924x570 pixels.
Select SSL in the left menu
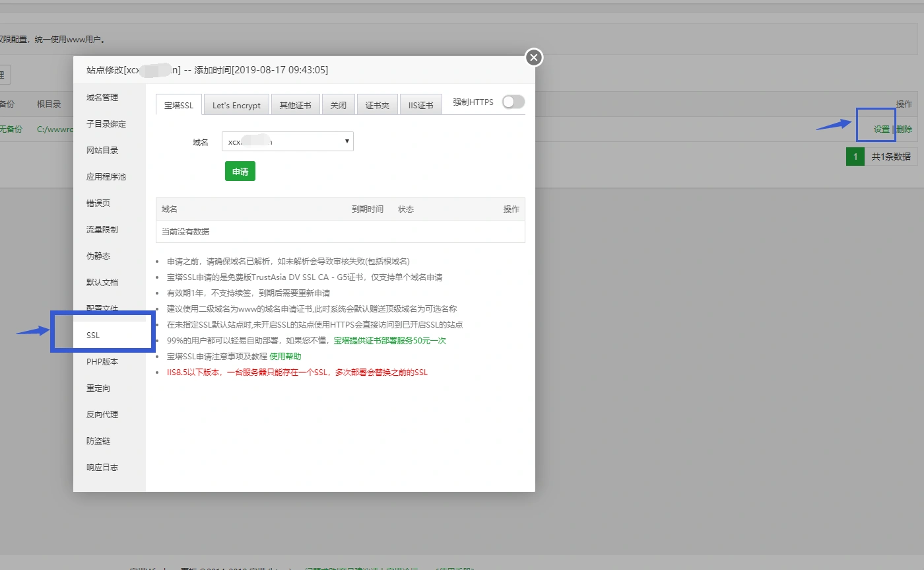click(93, 336)
